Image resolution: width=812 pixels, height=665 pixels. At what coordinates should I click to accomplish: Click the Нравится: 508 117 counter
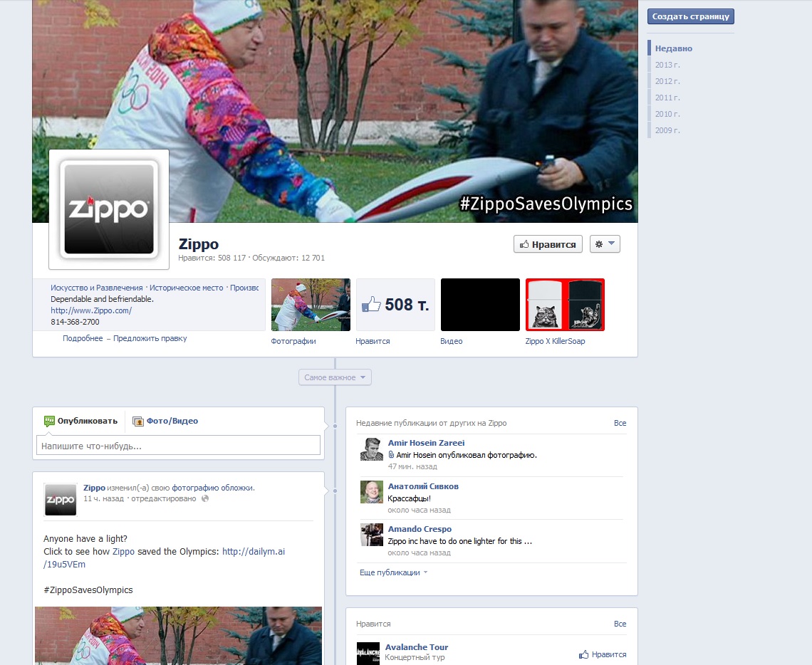click(212, 258)
